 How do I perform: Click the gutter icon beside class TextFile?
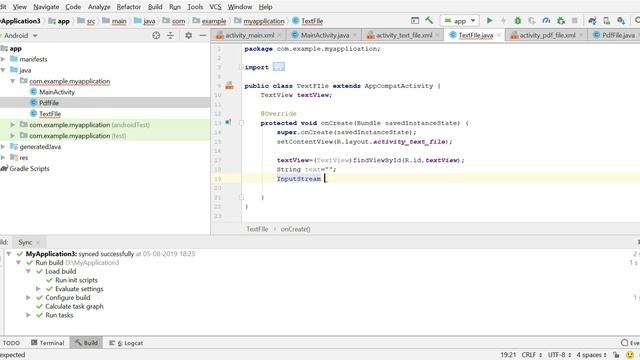[x=229, y=85]
